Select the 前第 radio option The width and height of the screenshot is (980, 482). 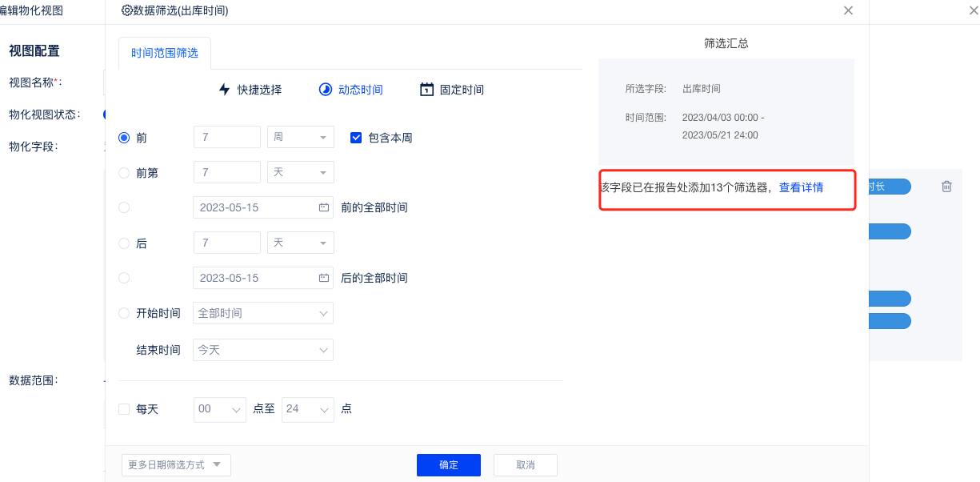pyautogui.click(x=124, y=172)
